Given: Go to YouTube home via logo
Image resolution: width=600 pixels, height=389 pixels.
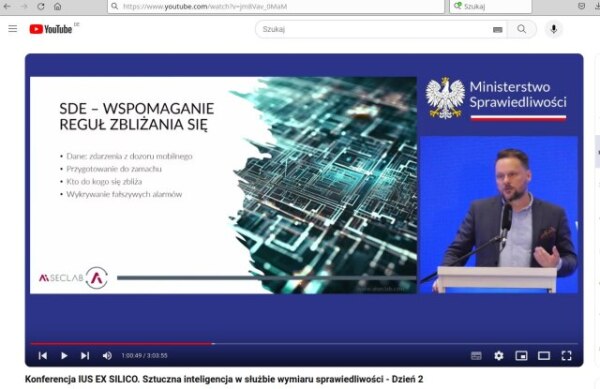Looking at the screenshot, I should coord(51,29).
